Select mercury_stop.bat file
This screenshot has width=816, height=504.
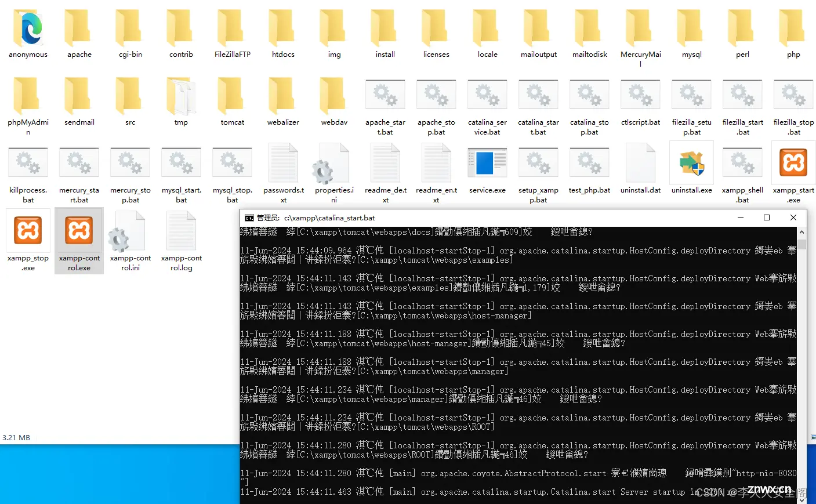(130, 174)
